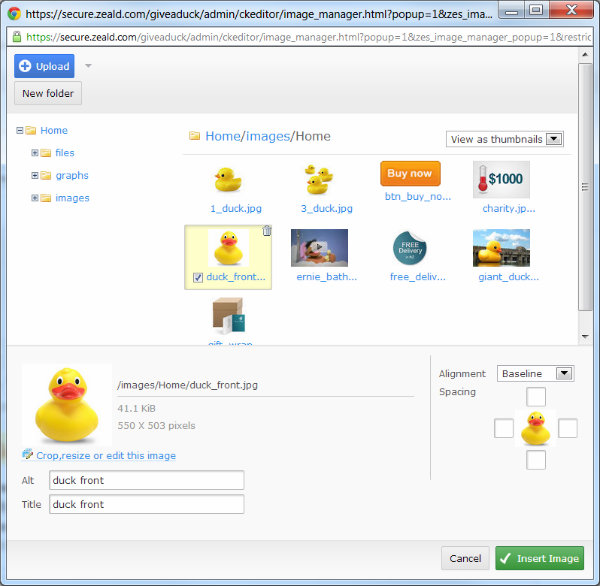
Task: Go to images in the breadcrumb path
Action: pos(268,136)
